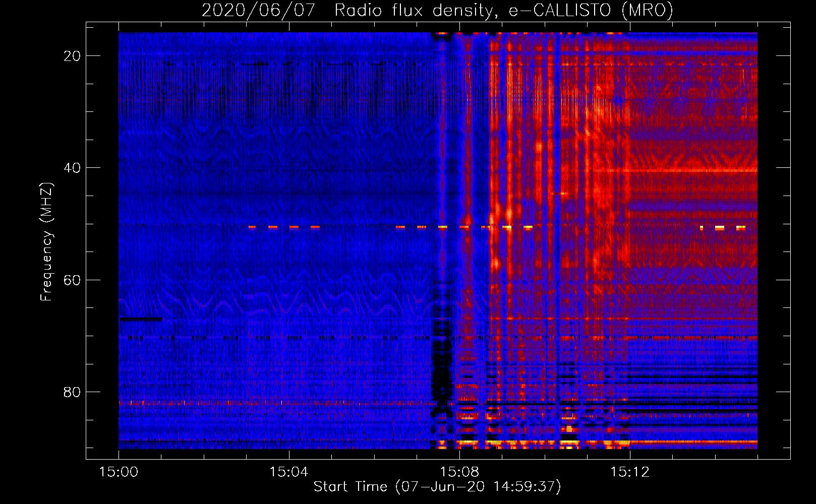Click the 'Frequency (MHZ)' axis label
816x504 pixels.
(x=46, y=242)
